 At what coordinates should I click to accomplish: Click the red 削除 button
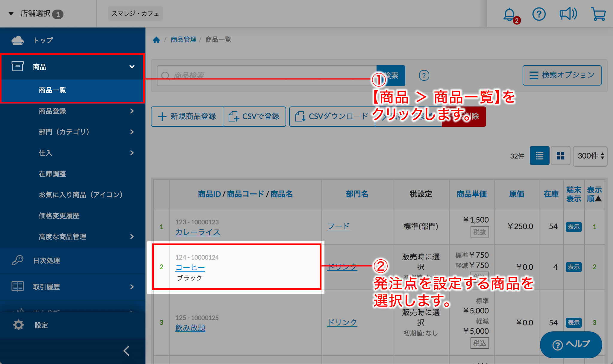464,116
